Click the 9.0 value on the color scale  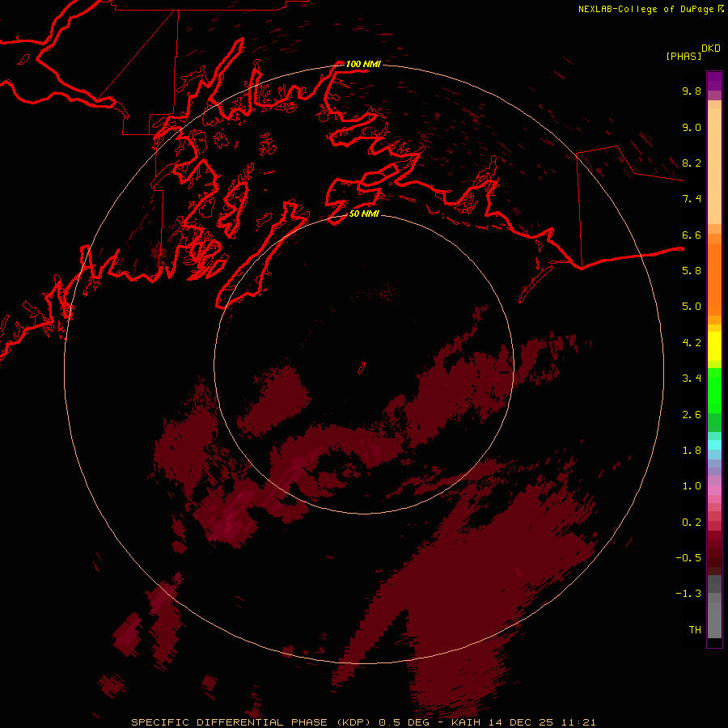tap(692, 127)
